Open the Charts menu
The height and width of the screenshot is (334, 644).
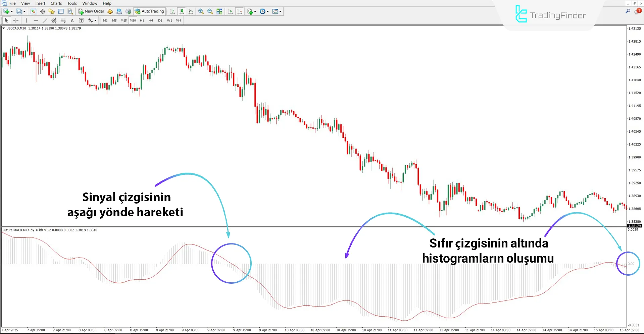[x=56, y=3]
